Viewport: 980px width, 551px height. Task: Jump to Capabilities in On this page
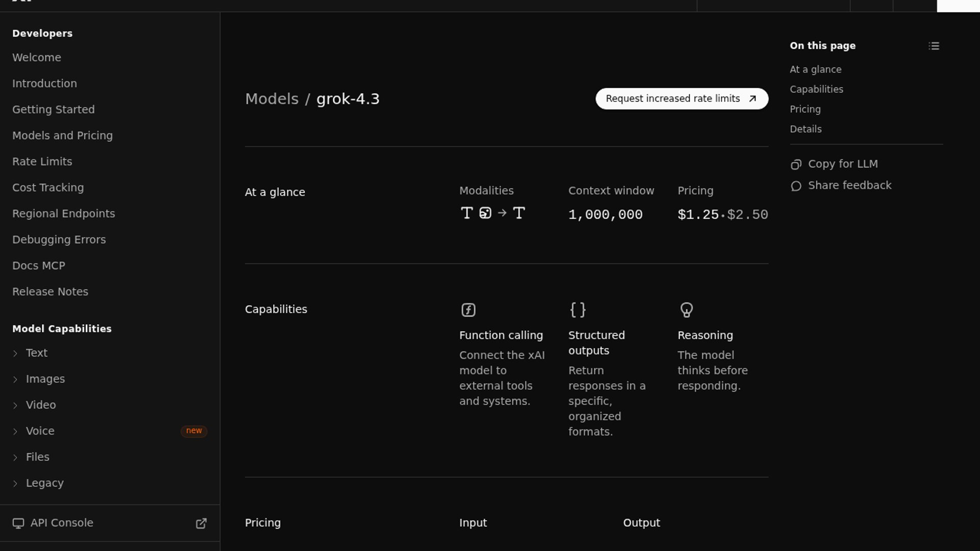tap(816, 89)
